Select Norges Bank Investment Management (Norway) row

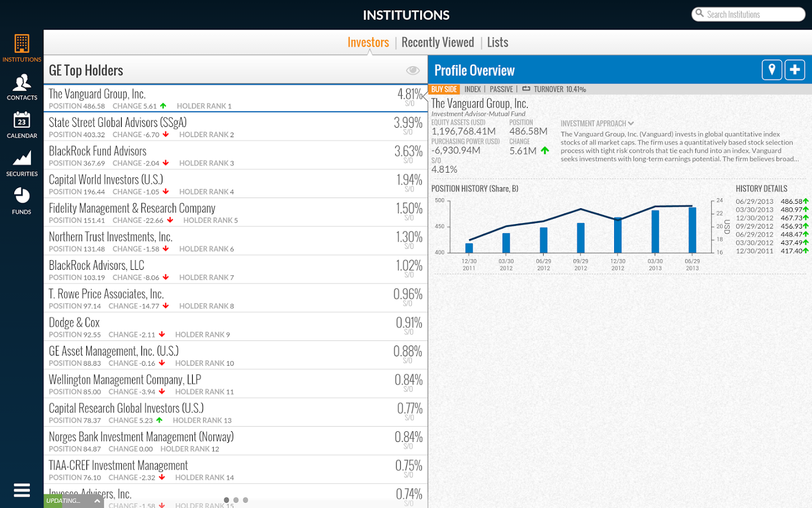coord(235,441)
